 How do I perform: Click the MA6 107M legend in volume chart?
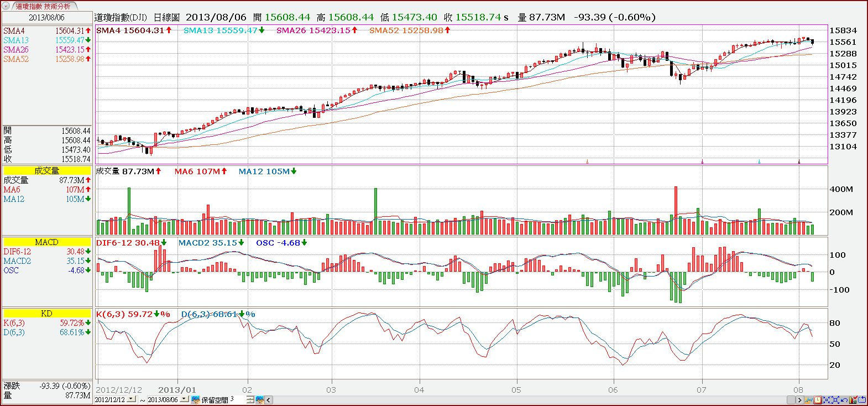[x=201, y=171]
